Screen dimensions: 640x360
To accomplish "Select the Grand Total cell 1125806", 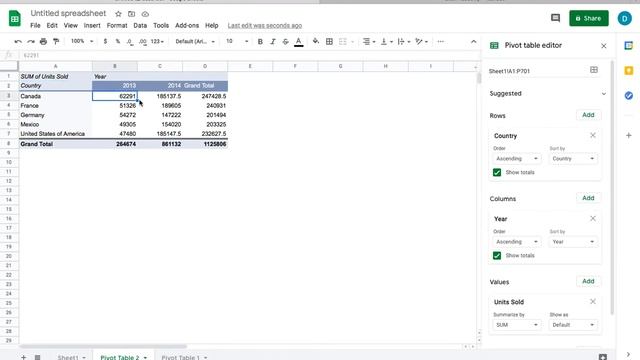I will pos(205,144).
